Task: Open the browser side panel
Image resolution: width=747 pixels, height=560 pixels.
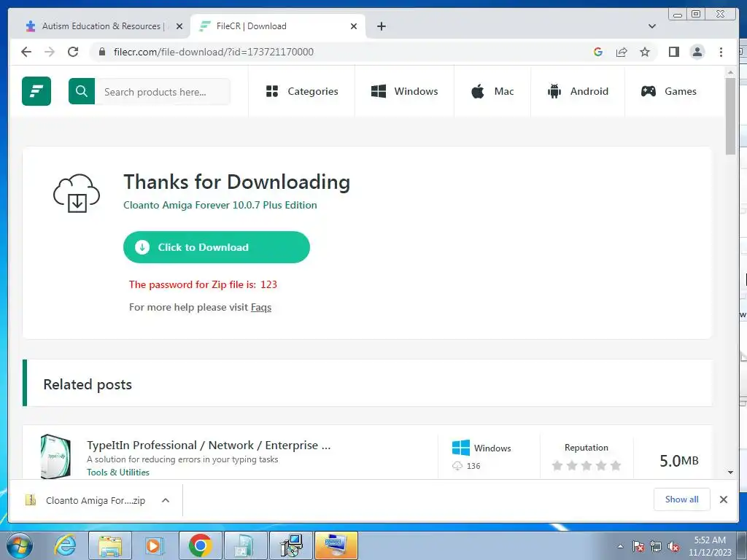Action: tap(673, 52)
